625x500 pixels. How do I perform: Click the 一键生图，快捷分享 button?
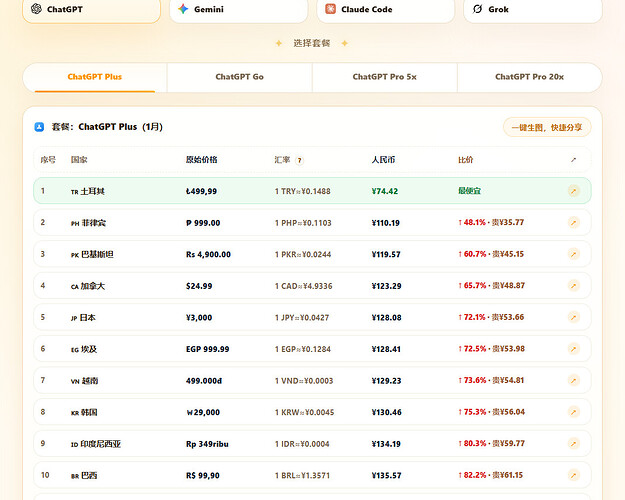(547, 128)
